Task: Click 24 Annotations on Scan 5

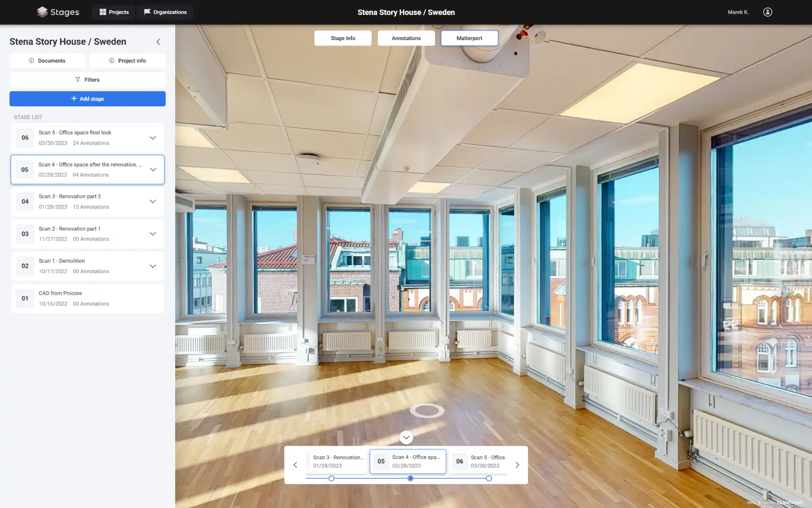Action: tap(91, 143)
